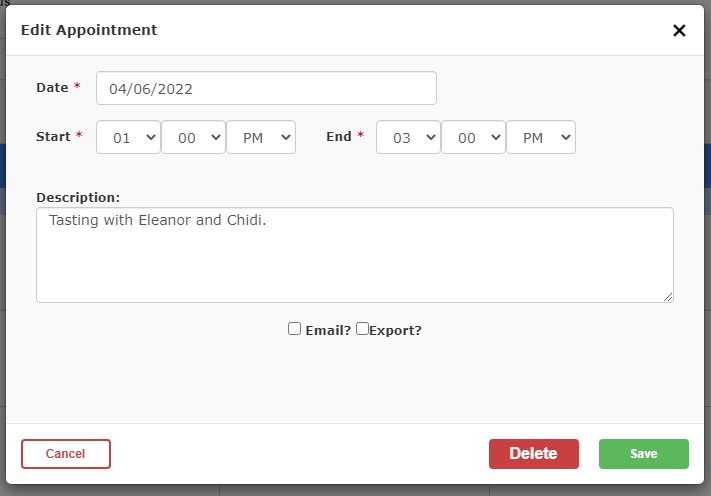Open the Start minutes dropdown
The height and width of the screenshot is (496, 711).
tap(193, 137)
